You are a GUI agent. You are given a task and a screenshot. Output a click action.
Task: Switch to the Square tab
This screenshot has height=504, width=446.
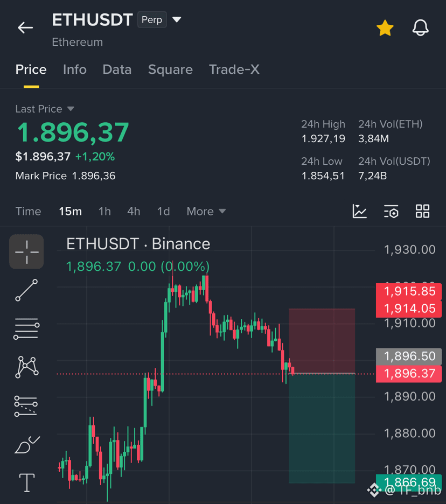pyautogui.click(x=170, y=70)
